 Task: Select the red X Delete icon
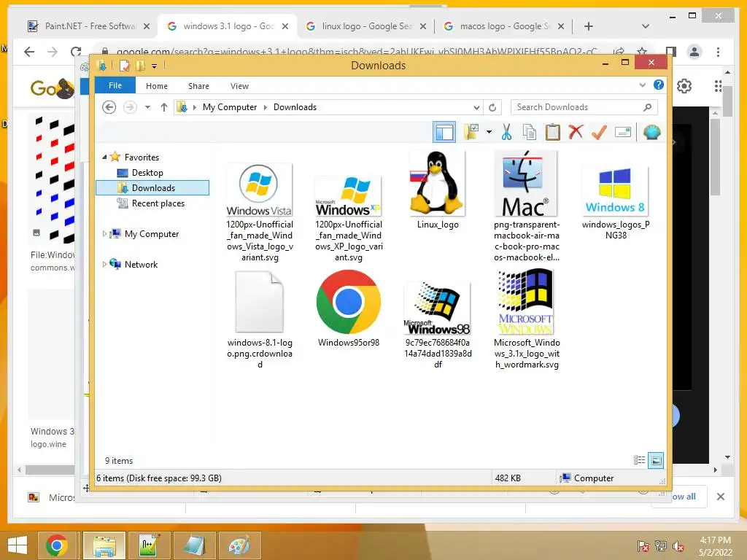point(576,132)
